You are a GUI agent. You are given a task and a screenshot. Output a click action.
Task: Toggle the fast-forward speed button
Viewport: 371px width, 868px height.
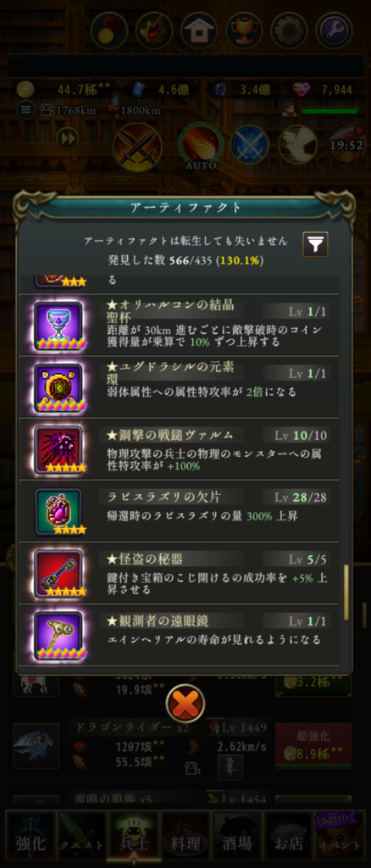pos(67,138)
